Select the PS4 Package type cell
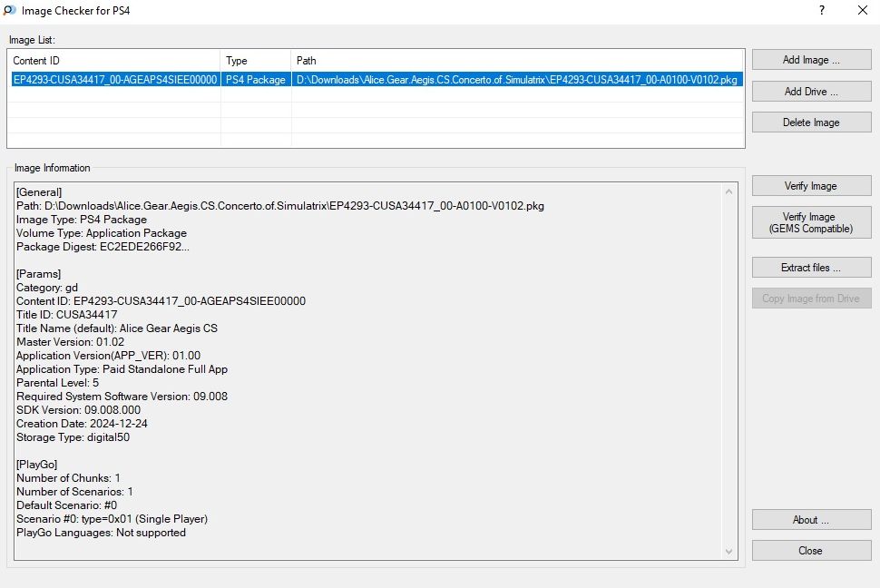The height and width of the screenshot is (588, 880). (x=256, y=80)
